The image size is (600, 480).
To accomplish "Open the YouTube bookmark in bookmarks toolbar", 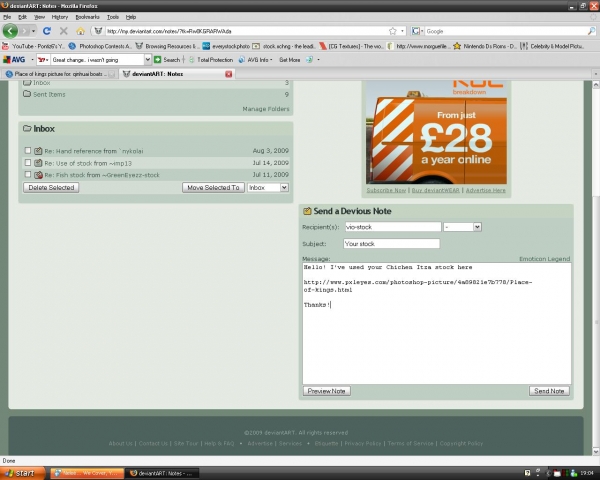I will click(34, 46).
